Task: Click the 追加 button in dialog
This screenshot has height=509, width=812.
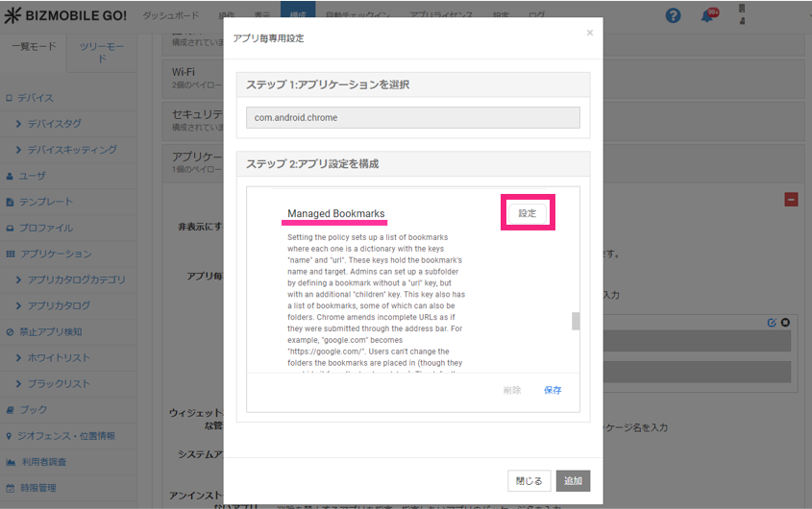Action: [573, 480]
